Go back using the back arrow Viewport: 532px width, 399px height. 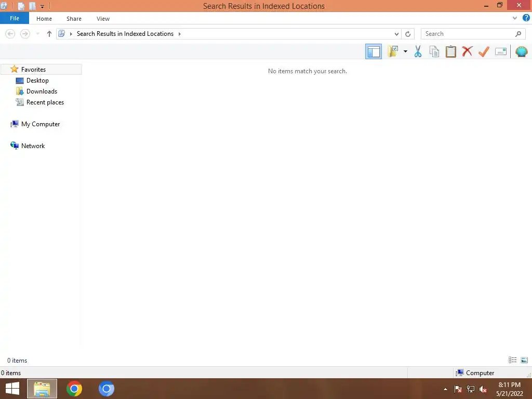pyautogui.click(x=10, y=34)
